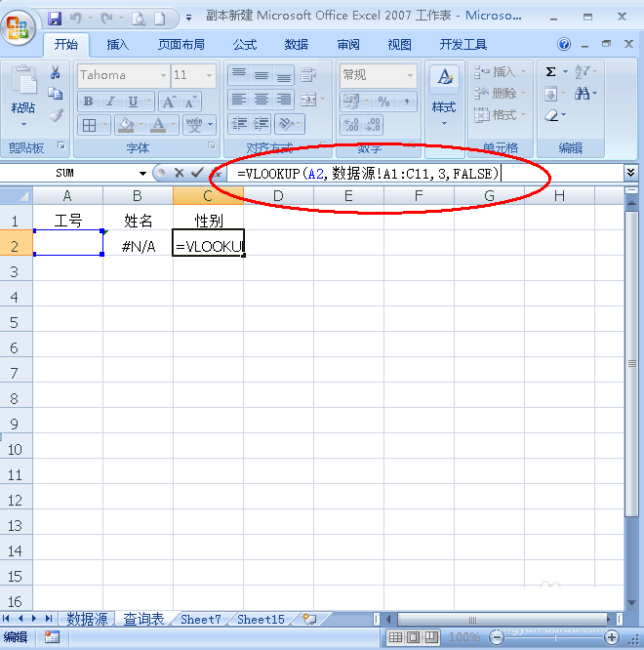Toggle Bold formatting
Screen dimensions: 644x650
coord(88,102)
